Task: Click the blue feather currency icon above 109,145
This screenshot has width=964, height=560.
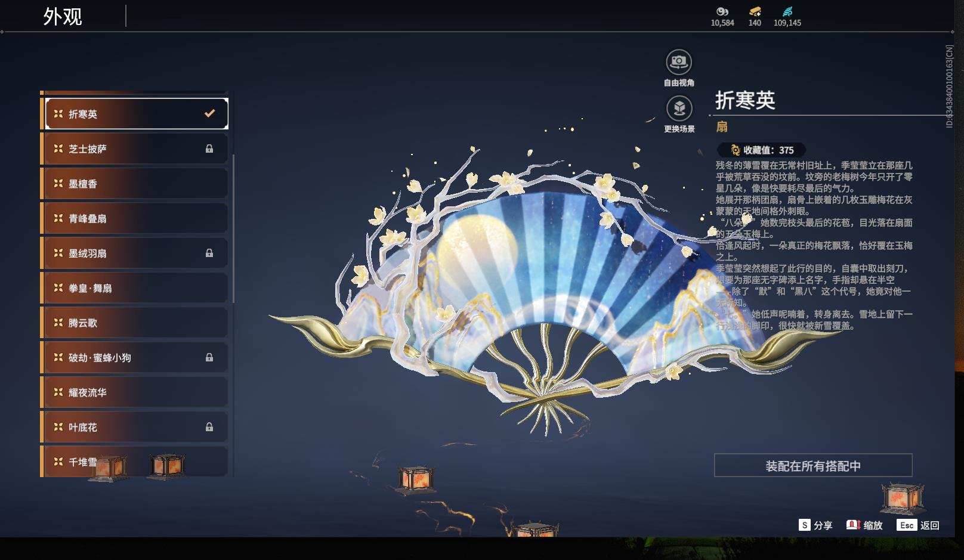Action: [x=787, y=11]
